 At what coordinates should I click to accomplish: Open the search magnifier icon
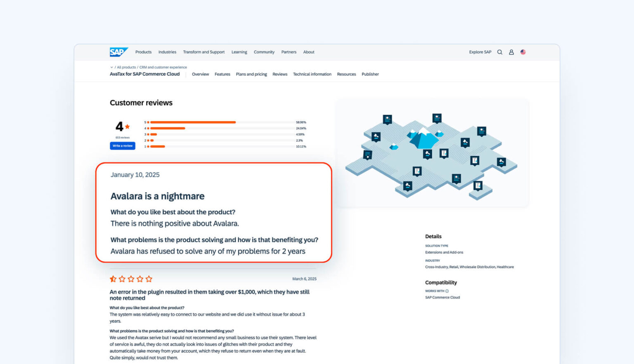point(499,52)
